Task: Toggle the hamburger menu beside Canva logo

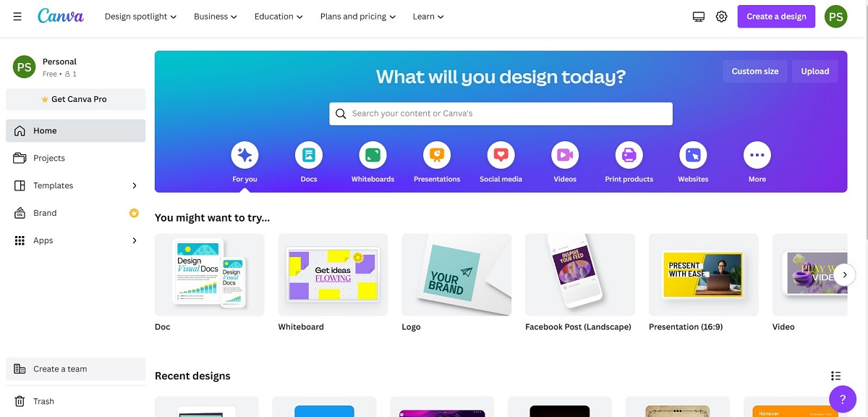Action: pyautogui.click(x=17, y=16)
